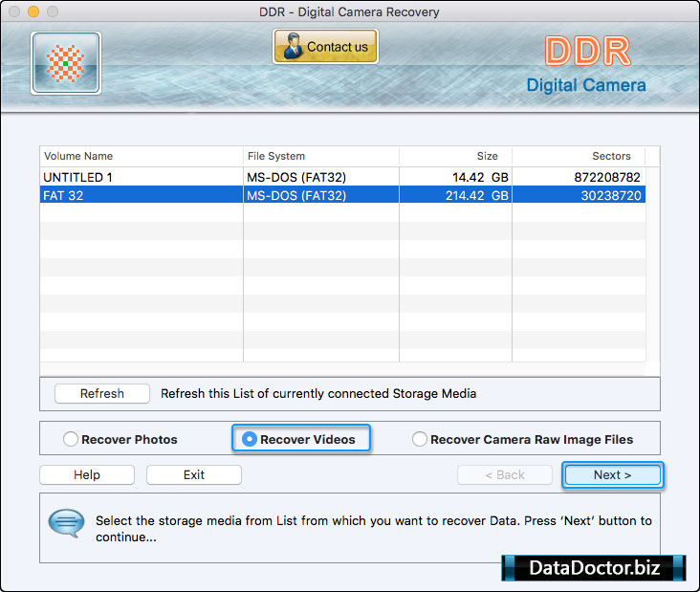Viewport: 700px width, 592px height.
Task: Click the Exit button
Action: [194, 474]
